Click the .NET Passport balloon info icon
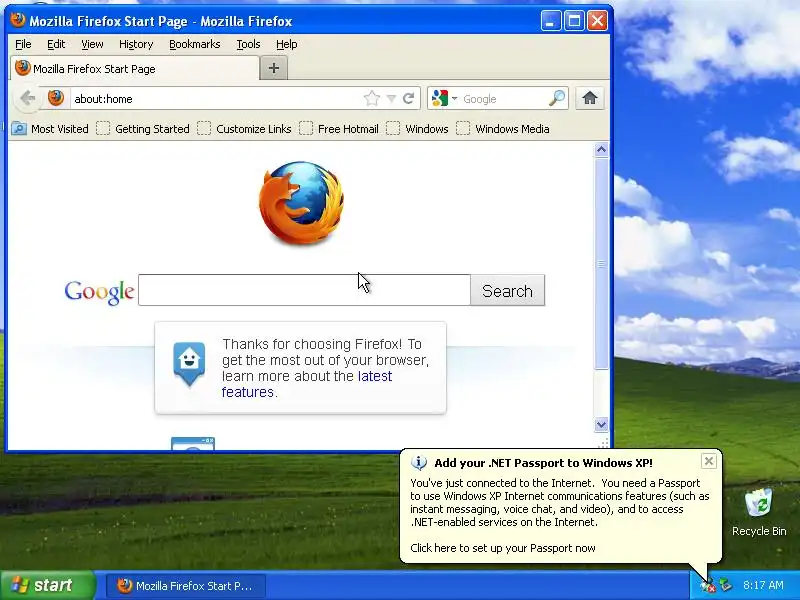This screenshot has height=600, width=800. coord(419,463)
